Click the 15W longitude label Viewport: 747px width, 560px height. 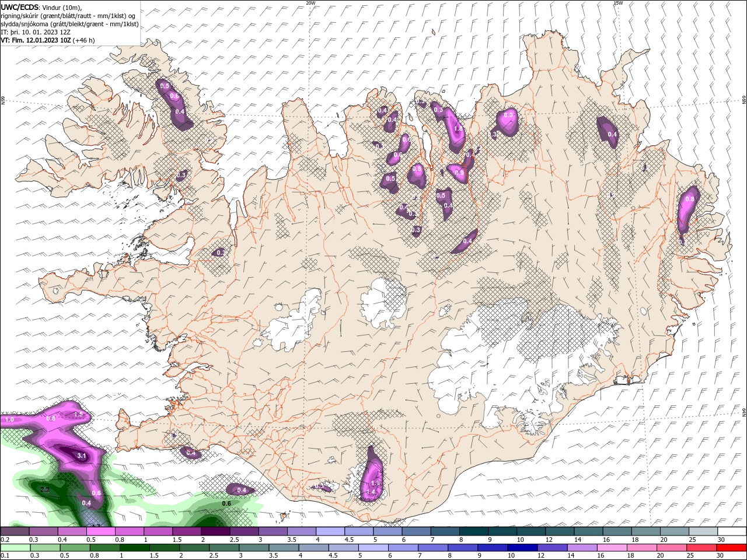(618, 3)
